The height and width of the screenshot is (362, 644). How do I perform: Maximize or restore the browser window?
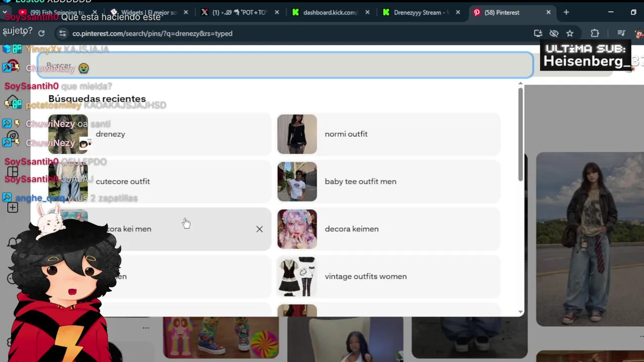(x=633, y=12)
